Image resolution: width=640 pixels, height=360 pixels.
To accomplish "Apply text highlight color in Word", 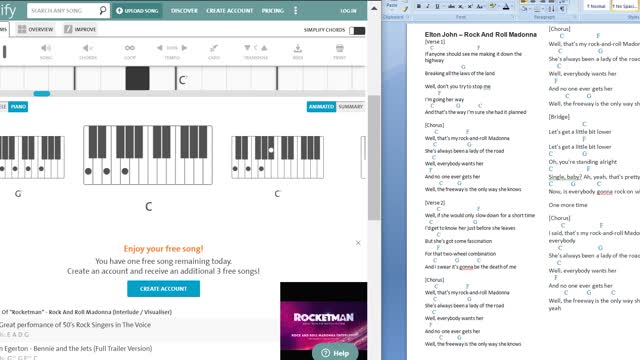I will click(x=492, y=6).
